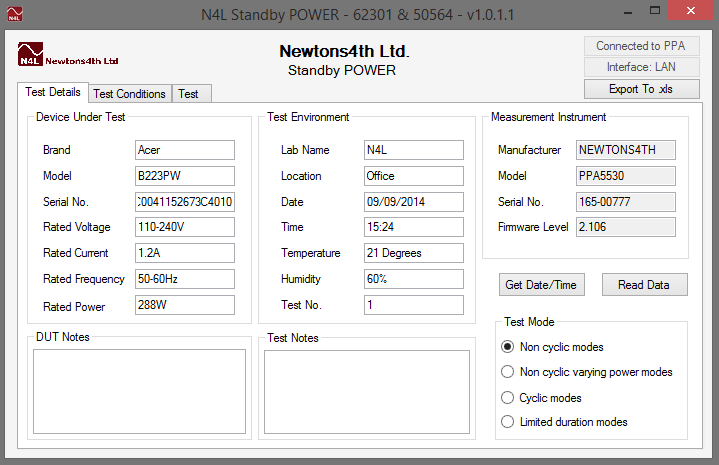Edit the Brand field containing Acer
The height and width of the screenshot is (465, 719).
[x=185, y=150]
